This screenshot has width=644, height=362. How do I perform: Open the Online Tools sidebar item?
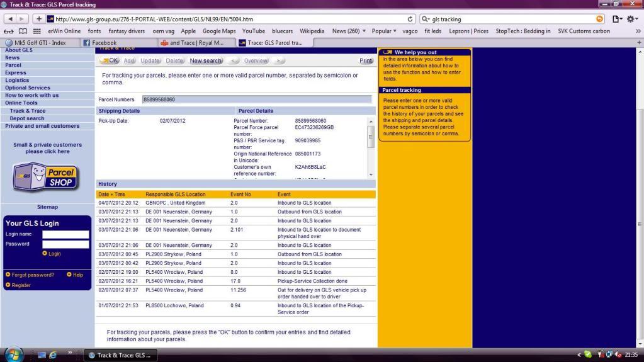pyautogui.click(x=21, y=103)
